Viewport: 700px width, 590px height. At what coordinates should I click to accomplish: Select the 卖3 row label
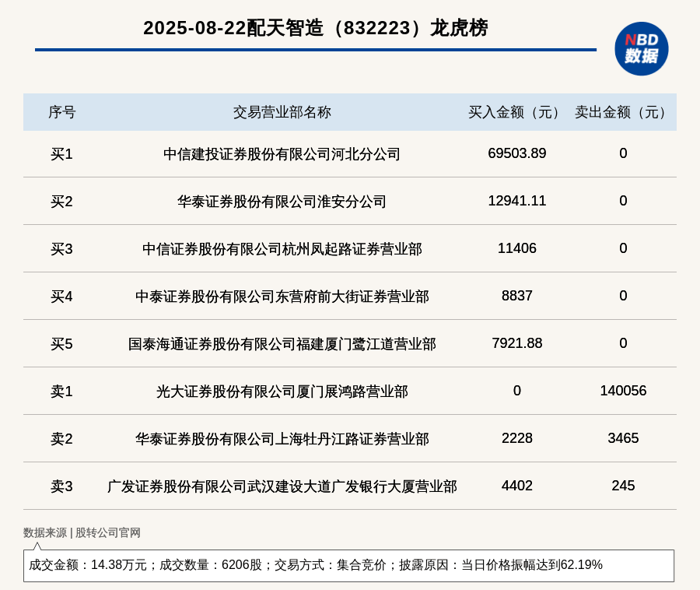(x=61, y=486)
